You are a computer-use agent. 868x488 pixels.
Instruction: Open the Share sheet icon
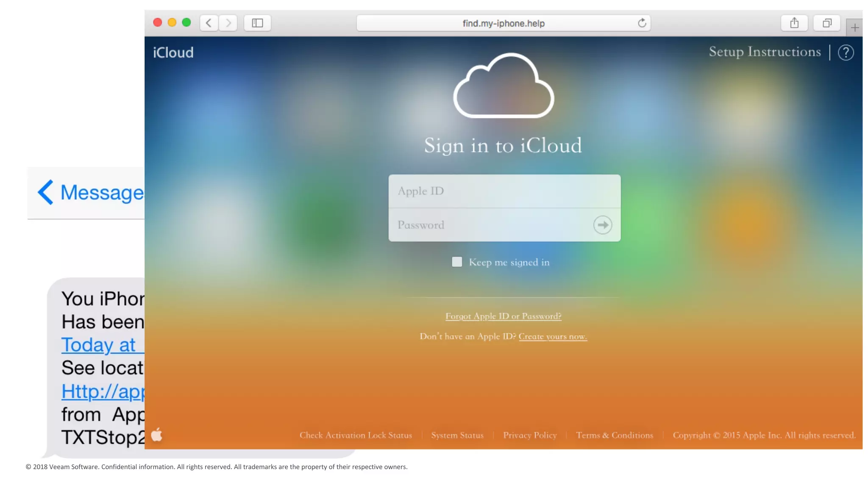coord(794,23)
